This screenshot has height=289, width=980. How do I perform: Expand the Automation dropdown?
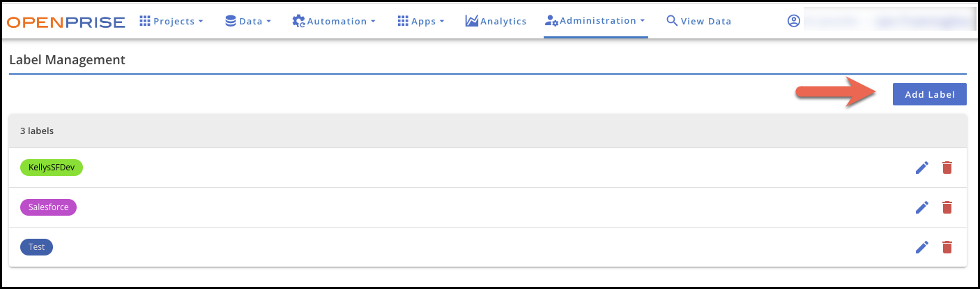tap(334, 21)
